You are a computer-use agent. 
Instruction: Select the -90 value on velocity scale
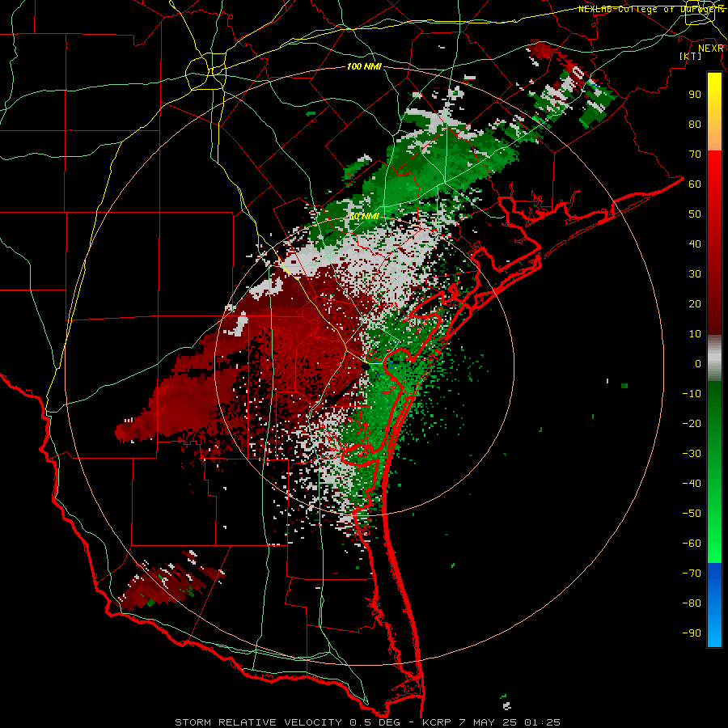point(692,633)
